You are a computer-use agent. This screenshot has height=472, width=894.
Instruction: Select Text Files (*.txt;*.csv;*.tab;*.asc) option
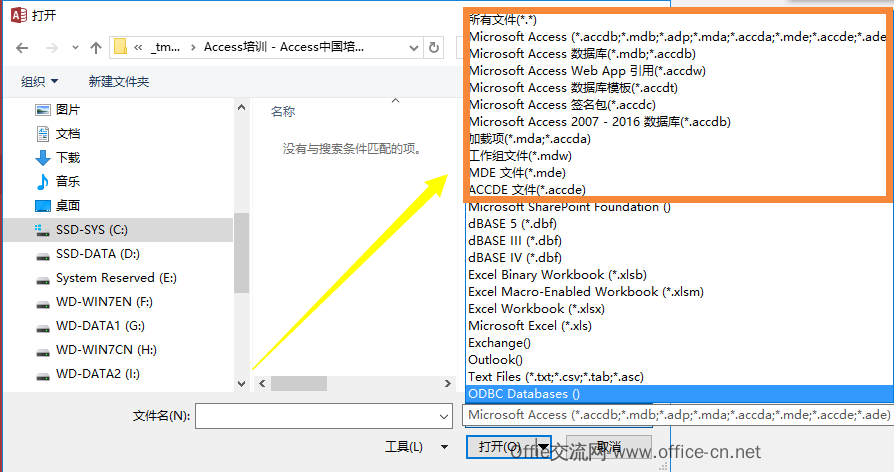coord(680,377)
